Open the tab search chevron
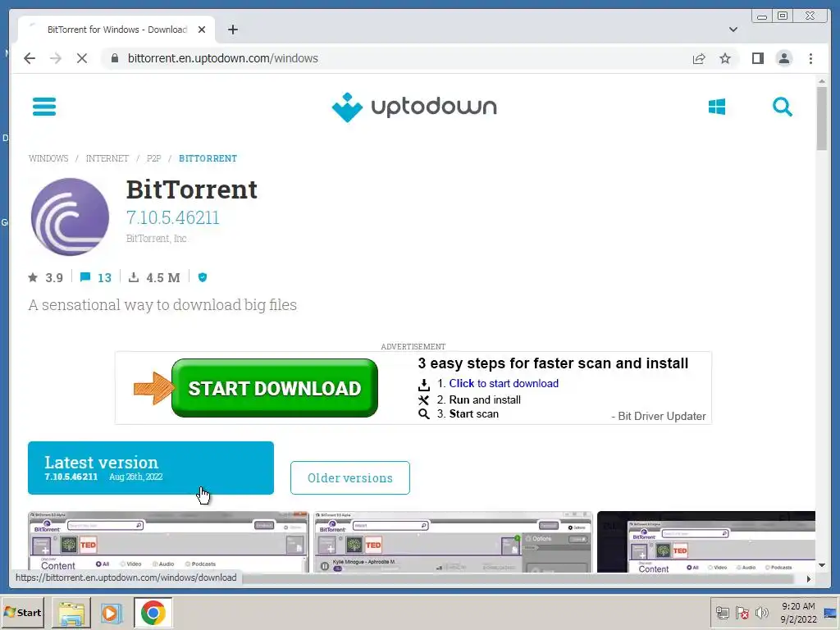This screenshot has height=630, width=840. click(x=733, y=30)
